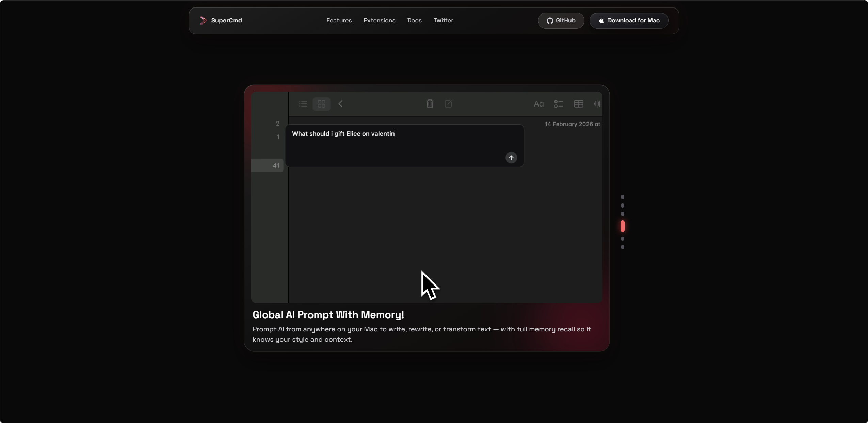Viewport: 868px width, 423px height.
Task: Open the Docs nav link
Action: (414, 20)
